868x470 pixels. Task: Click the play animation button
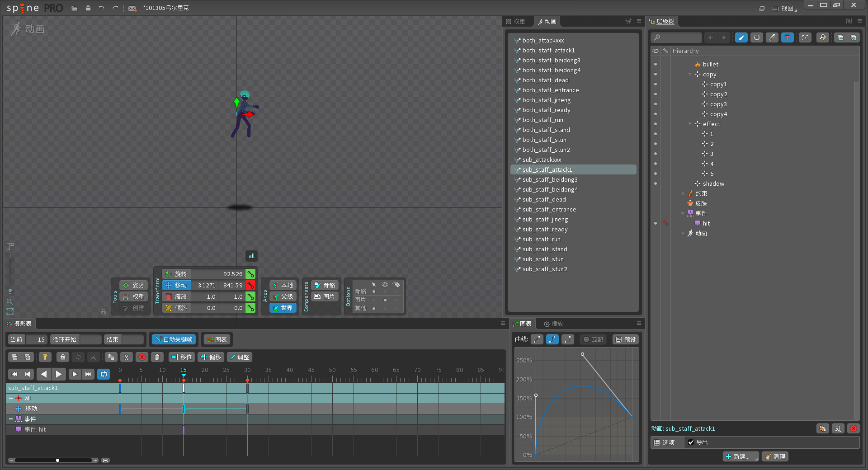point(58,374)
